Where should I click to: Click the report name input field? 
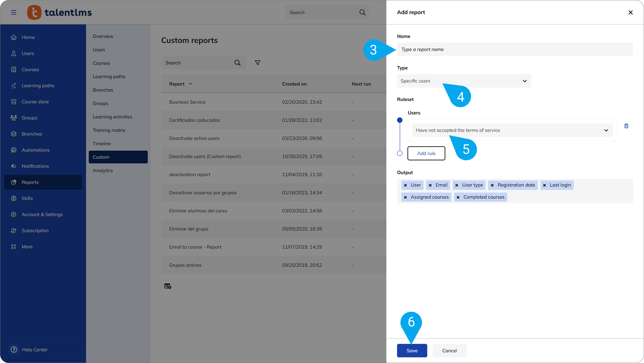pos(514,49)
